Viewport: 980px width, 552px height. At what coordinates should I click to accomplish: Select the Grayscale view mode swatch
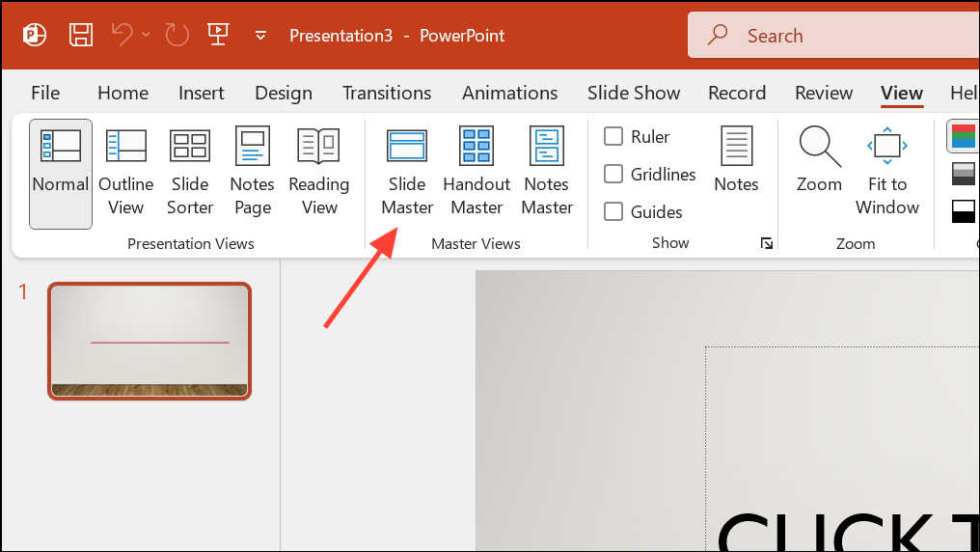coord(964,174)
